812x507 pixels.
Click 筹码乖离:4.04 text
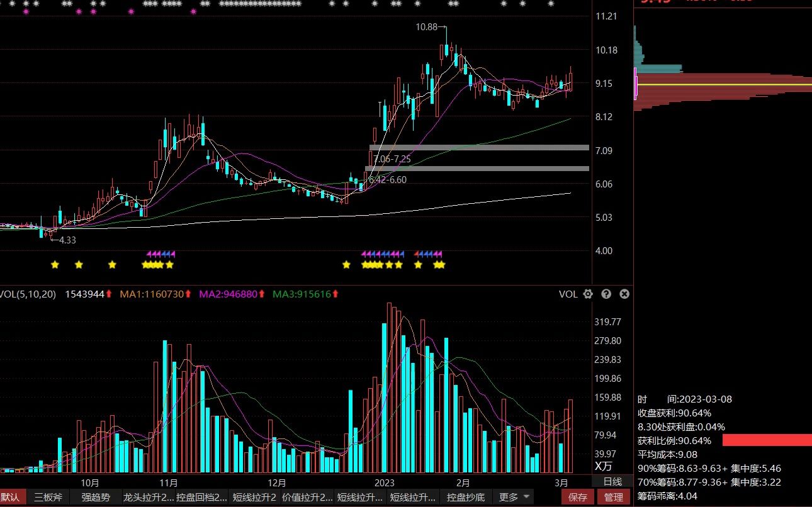(667, 496)
